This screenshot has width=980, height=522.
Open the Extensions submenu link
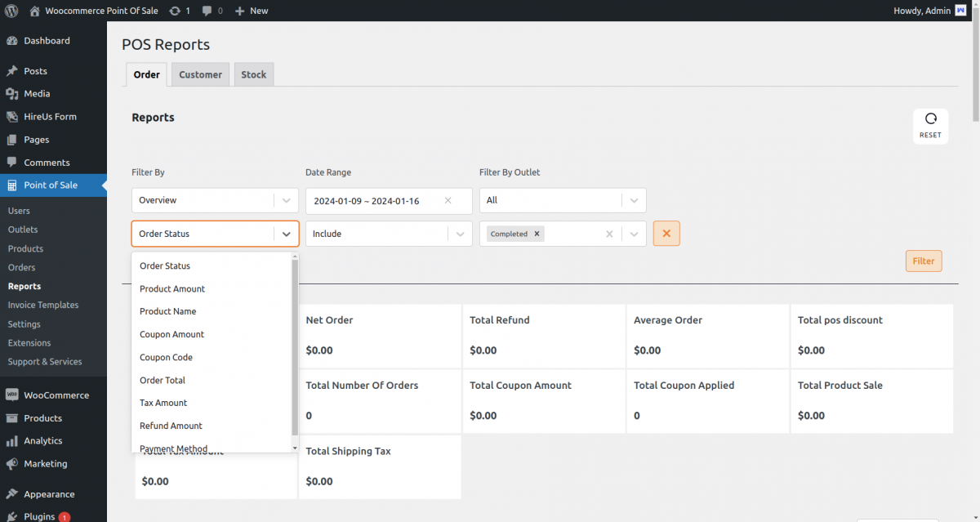pos(29,343)
